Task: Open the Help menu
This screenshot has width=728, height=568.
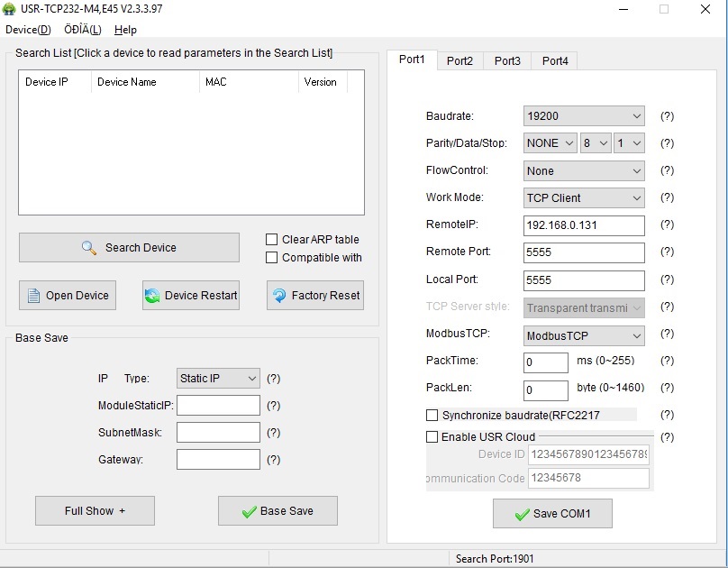Action: click(125, 30)
